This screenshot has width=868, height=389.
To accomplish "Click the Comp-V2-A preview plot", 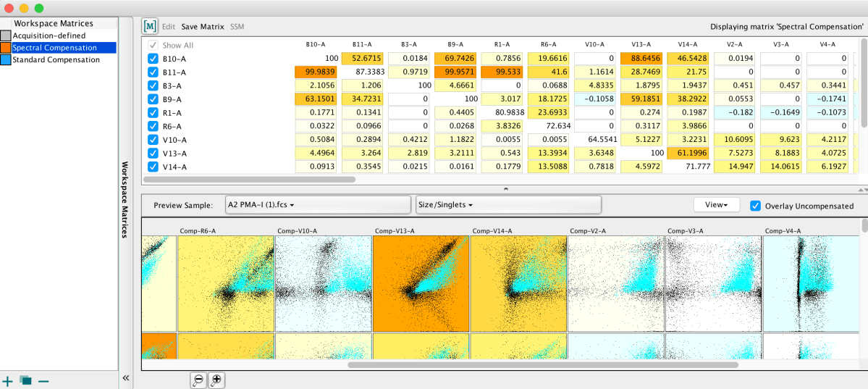I will click(x=615, y=283).
